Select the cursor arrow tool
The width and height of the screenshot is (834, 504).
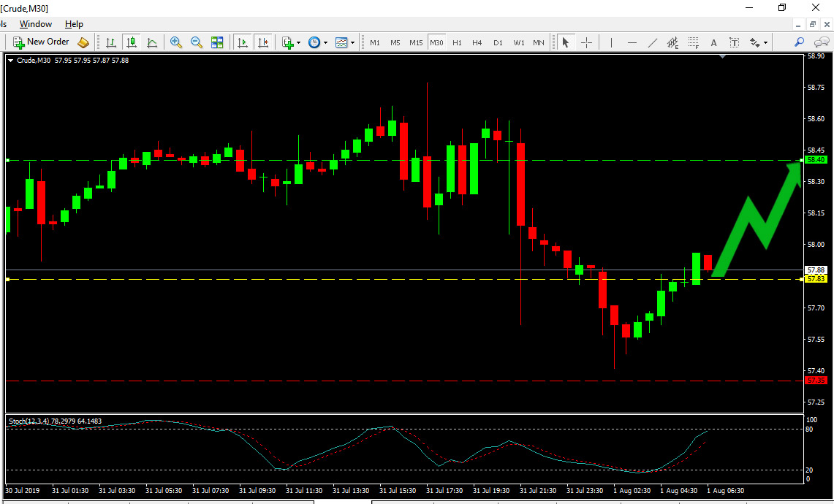(566, 42)
